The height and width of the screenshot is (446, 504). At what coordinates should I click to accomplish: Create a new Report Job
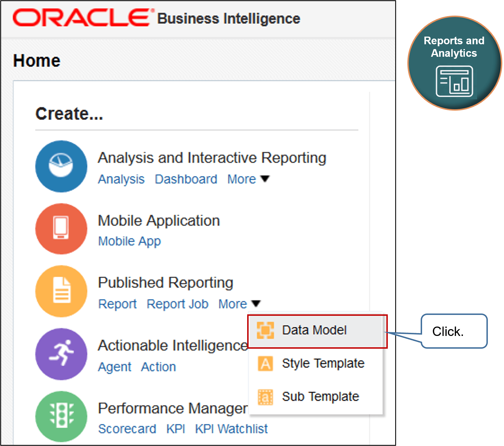click(x=177, y=304)
